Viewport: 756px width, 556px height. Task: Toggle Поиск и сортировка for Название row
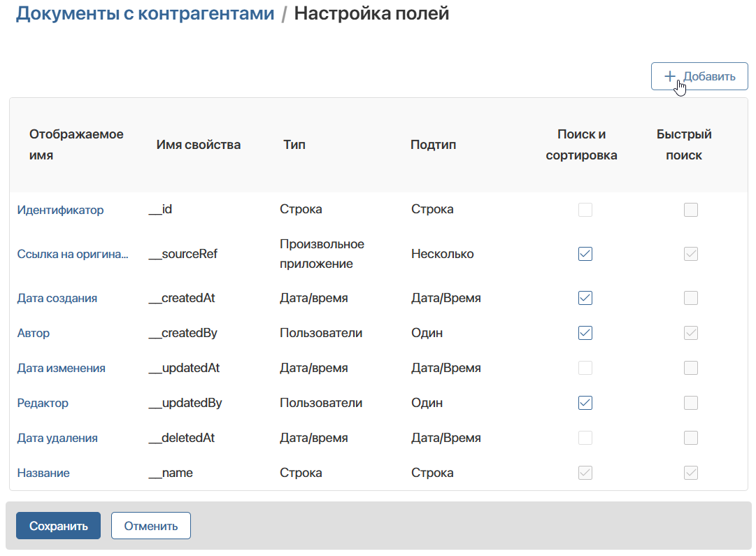(585, 473)
